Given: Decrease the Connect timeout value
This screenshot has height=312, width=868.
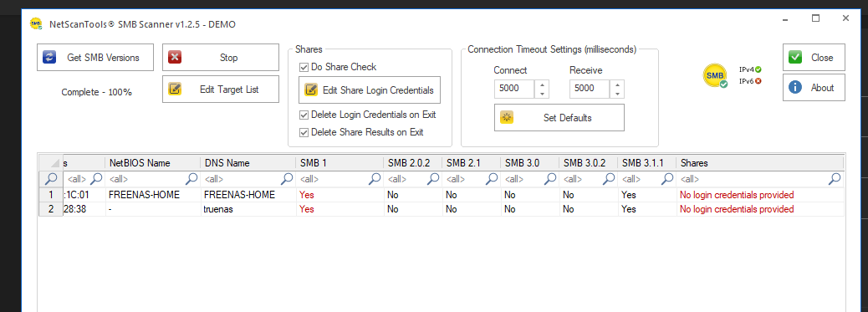Looking at the screenshot, I should [x=542, y=93].
